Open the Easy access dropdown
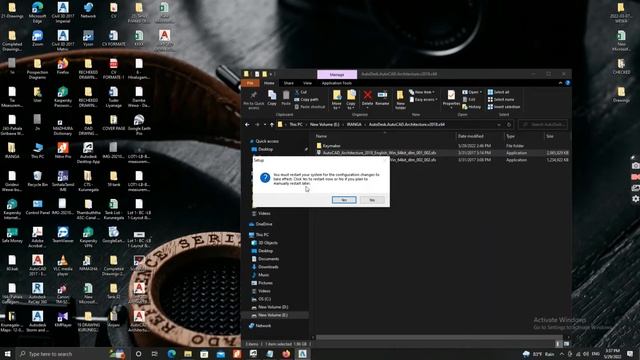 [424, 100]
